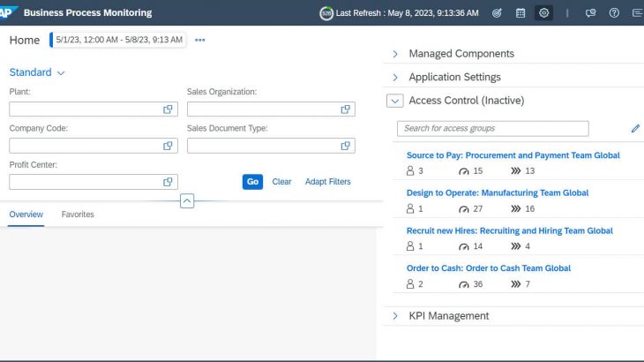Open value help for Sales Document Type
The image size is (644, 362).
346,146
